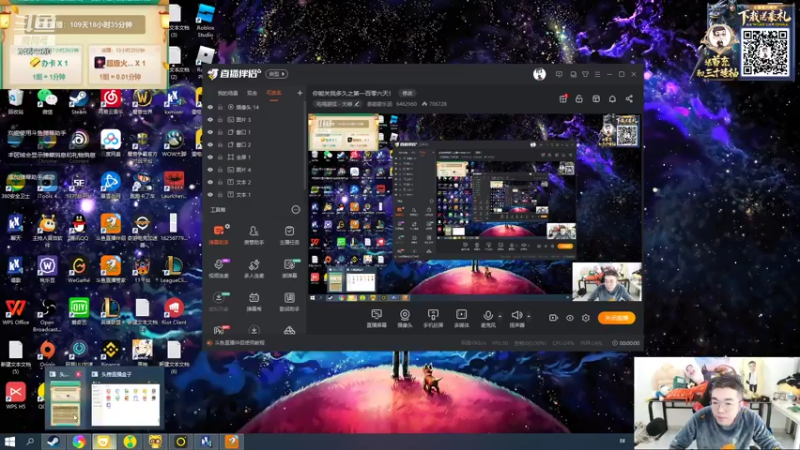Open the microphone dropdown arrow
Screen dimensions: 800x450
[x=499, y=316]
